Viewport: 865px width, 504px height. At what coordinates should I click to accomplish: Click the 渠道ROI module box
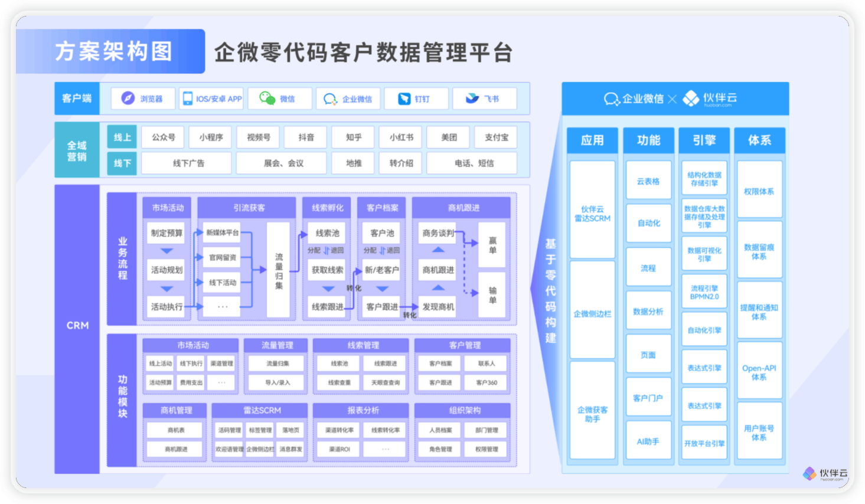tap(339, 449)
